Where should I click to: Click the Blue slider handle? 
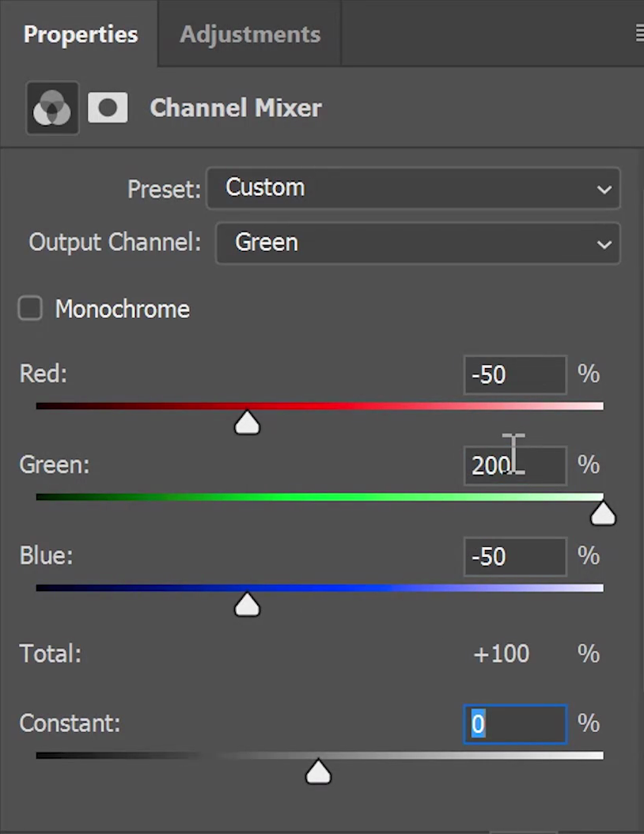[248, 605]
